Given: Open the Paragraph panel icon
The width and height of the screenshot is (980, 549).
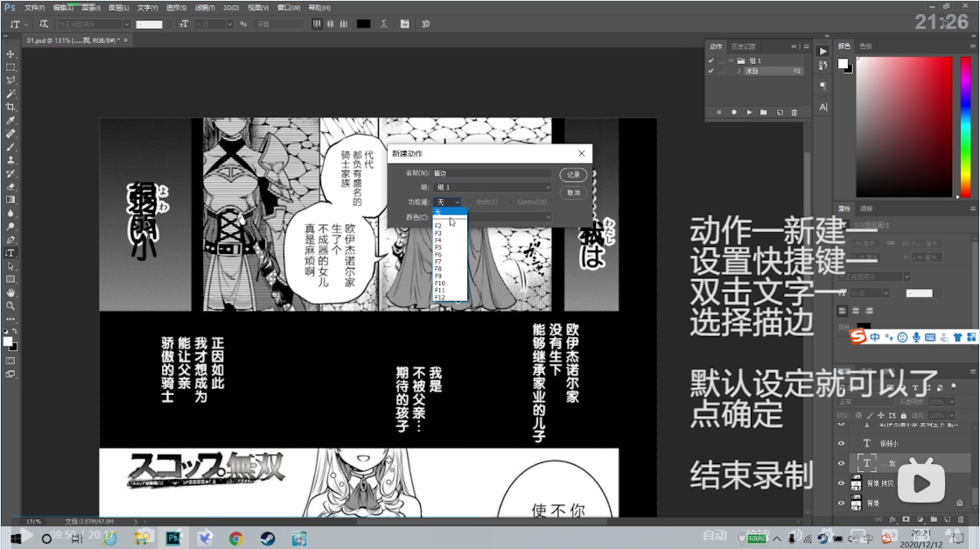Looking at the screenshot, I should coord(823,86).
